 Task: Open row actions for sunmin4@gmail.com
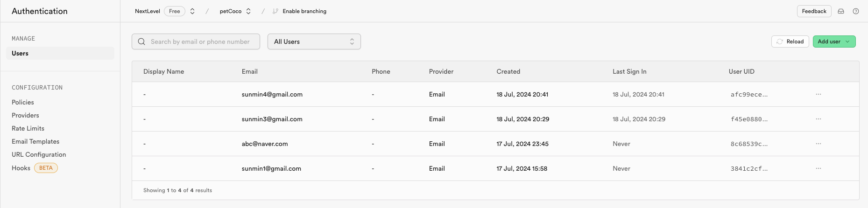pos(819,94)
